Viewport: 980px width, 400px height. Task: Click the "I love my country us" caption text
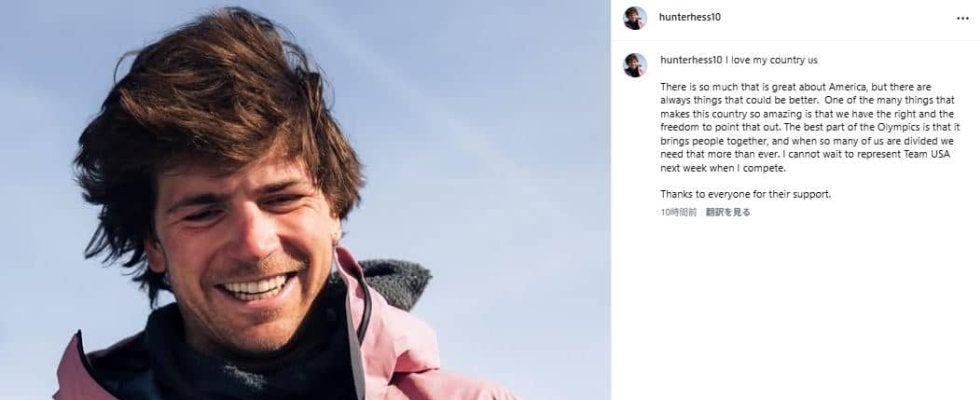[x=771, y=60]
